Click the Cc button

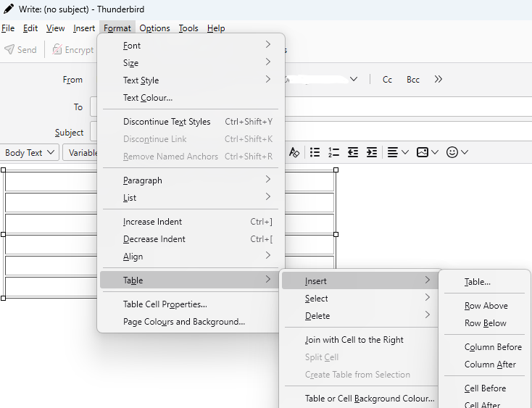point(387,80)
